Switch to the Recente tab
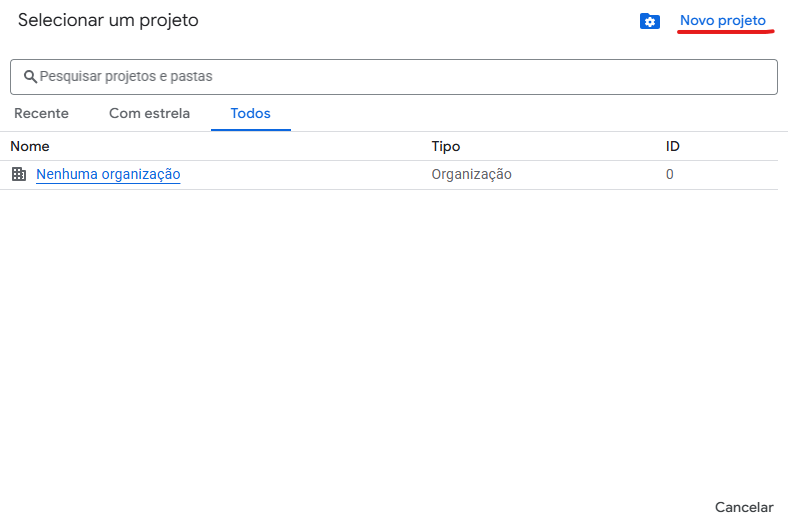The image size is (788, 529). pos(41,114)
